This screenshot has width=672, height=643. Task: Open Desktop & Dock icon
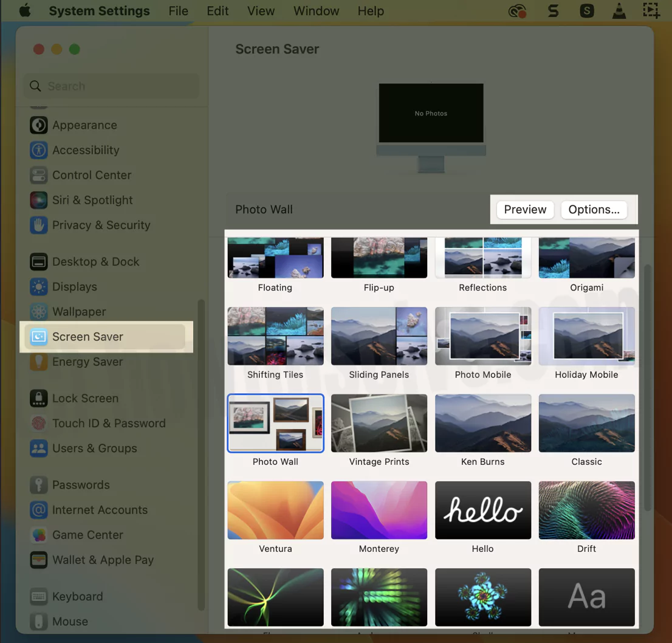[38, 261]
